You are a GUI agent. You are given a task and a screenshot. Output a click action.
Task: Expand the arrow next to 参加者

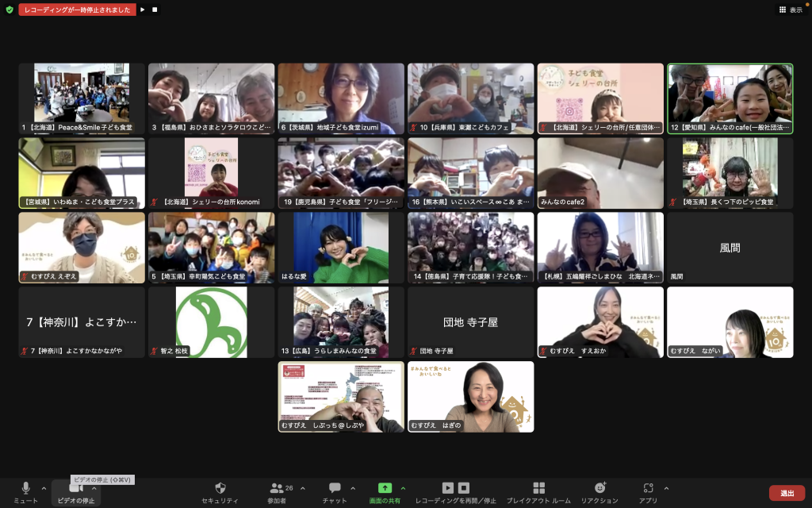pos(302,488)
